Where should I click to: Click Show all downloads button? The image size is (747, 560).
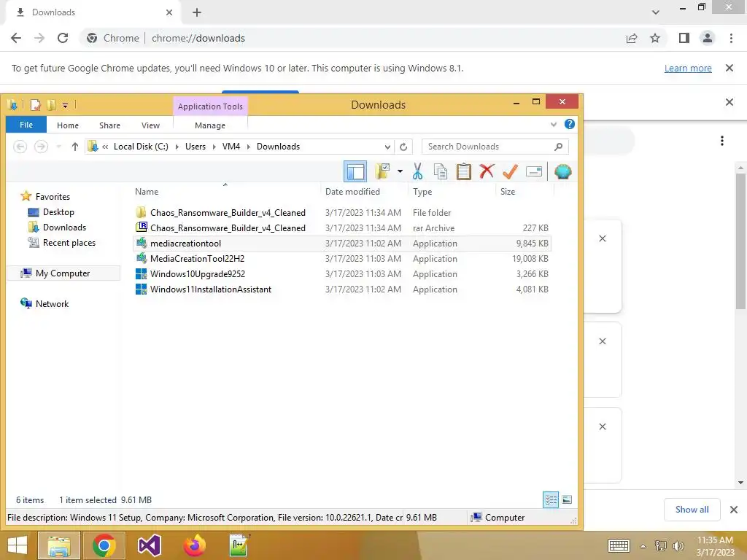[692, 510]
